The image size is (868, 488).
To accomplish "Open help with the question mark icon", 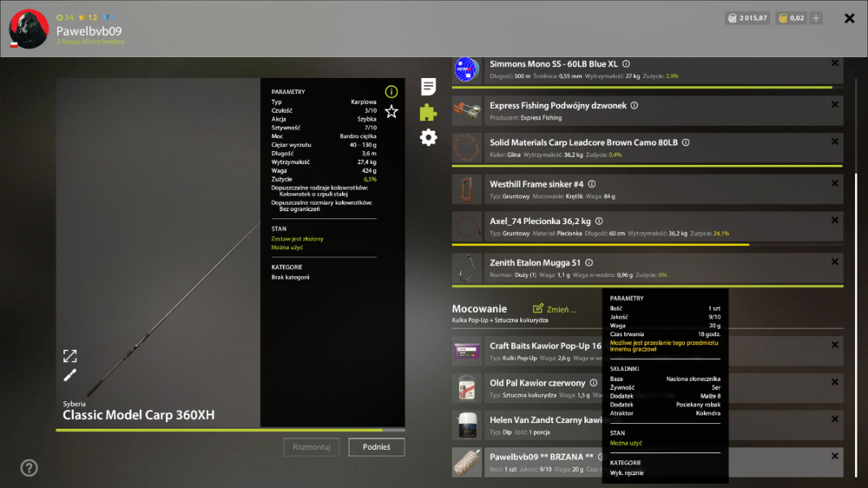I will 29,468.
